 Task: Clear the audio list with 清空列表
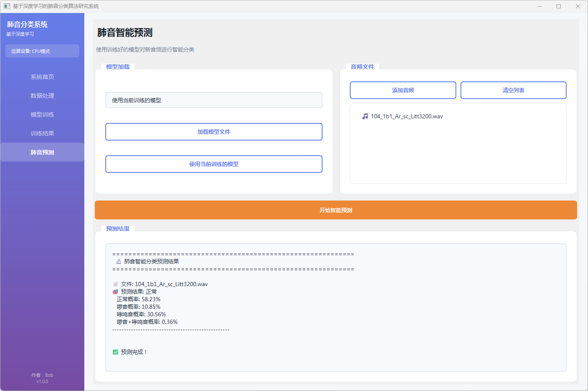[513, 90]
